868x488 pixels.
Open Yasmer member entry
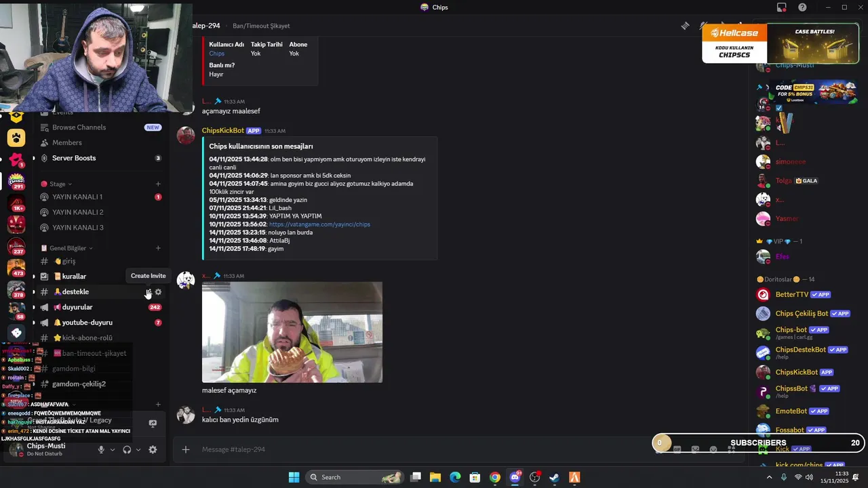787,219
